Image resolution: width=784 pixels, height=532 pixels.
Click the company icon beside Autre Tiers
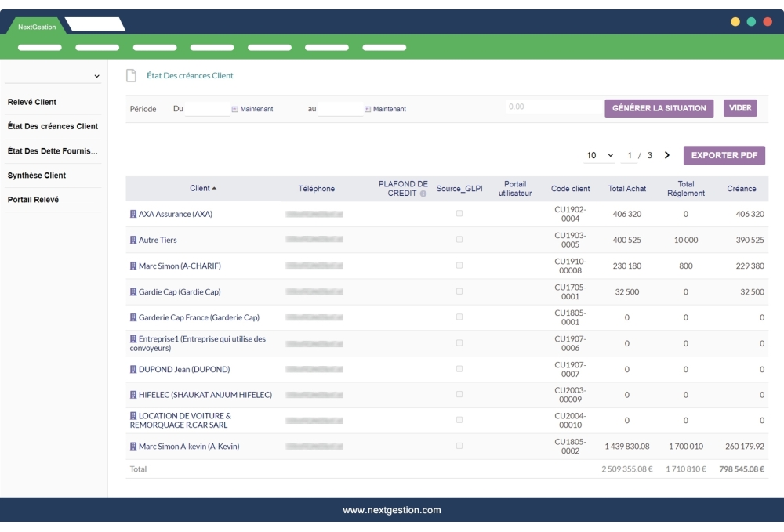coord(133,238)
